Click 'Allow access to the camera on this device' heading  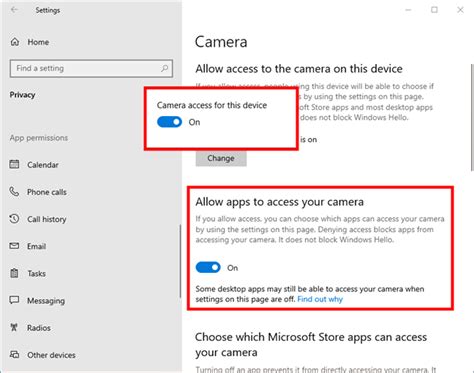[x=299, y=69]
